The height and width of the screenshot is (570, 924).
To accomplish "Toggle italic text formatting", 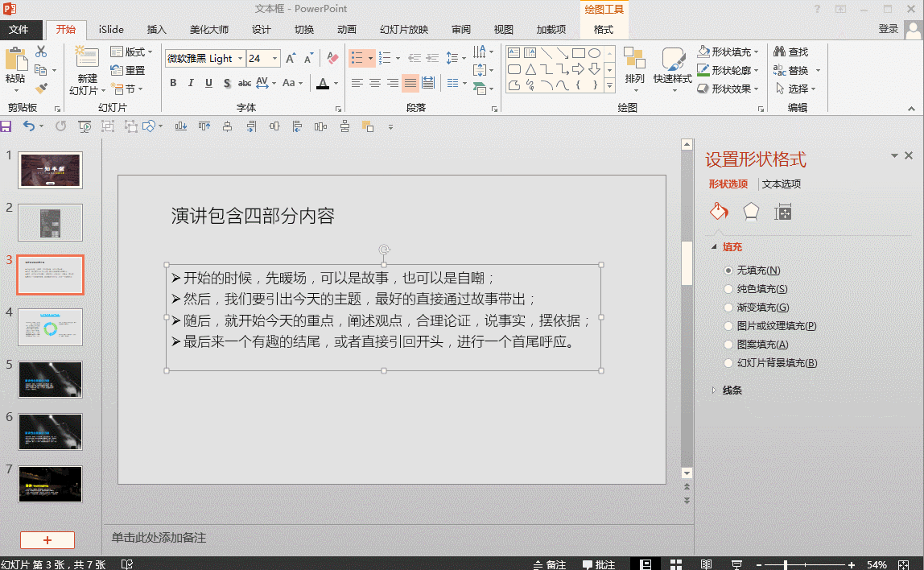I will coord(191,83).
